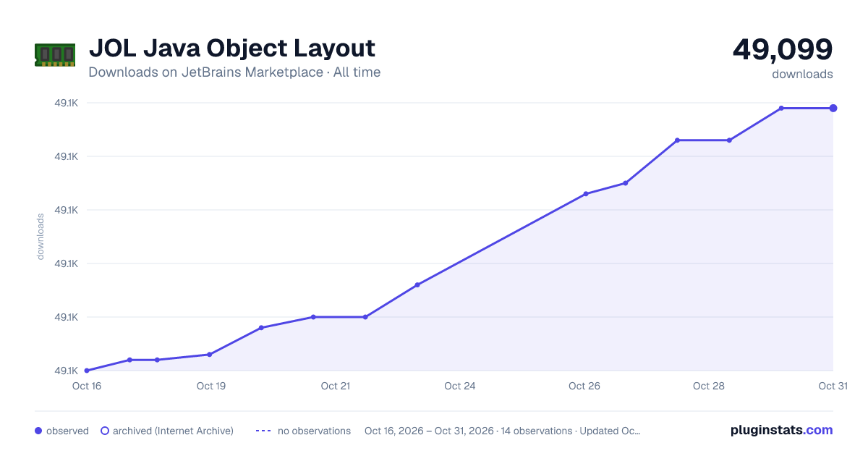The width and height of the screenshot is (868, 456).
Task: Click the 'Oct 21' x-axis label
Action: pyautogui.click(x=336, y=386)
